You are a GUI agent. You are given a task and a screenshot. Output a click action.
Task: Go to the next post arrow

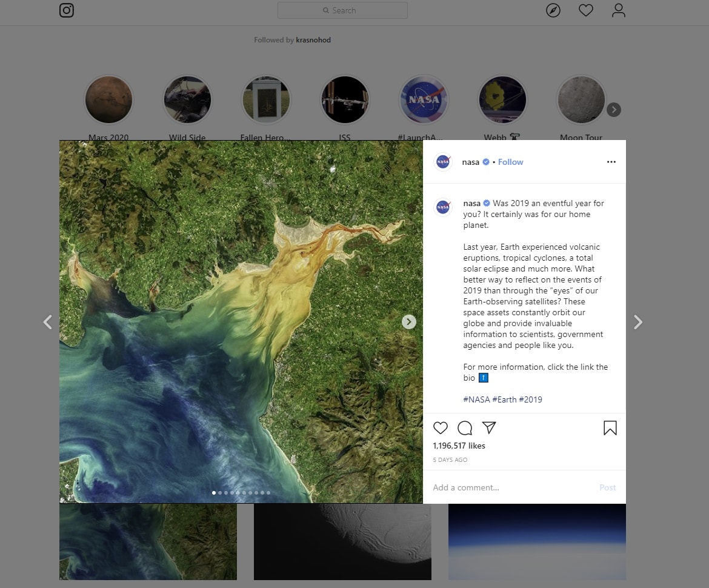(x=637, y=322)
